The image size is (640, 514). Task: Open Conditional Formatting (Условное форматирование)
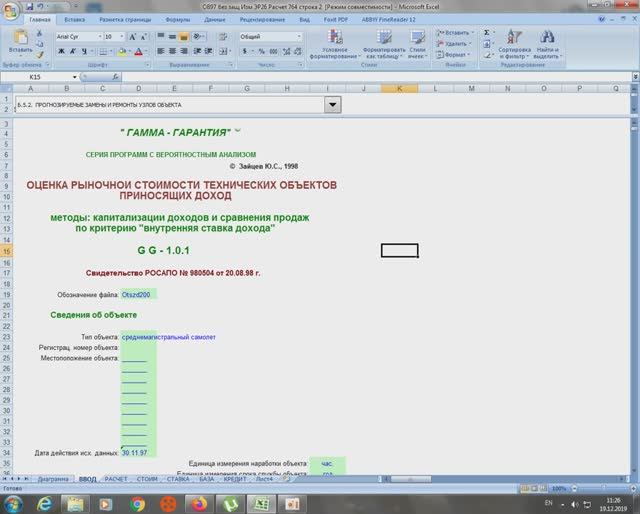pos(335,44)
